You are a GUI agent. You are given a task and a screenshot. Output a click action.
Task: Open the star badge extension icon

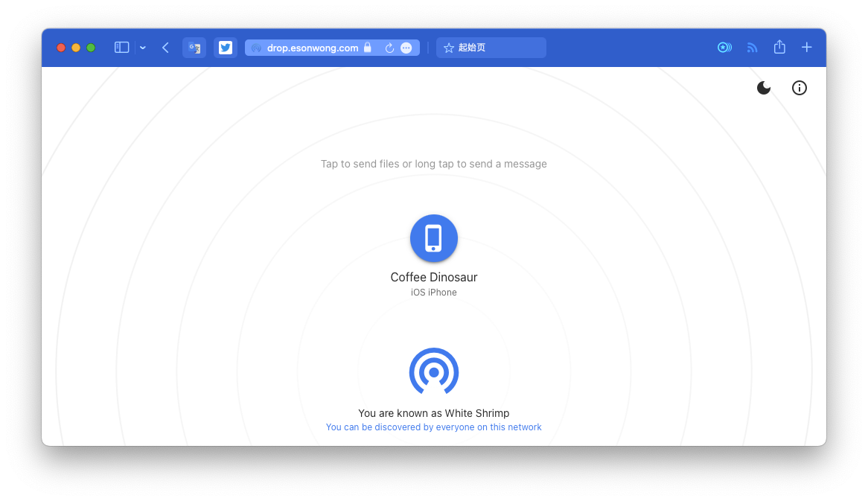point(724,48)
